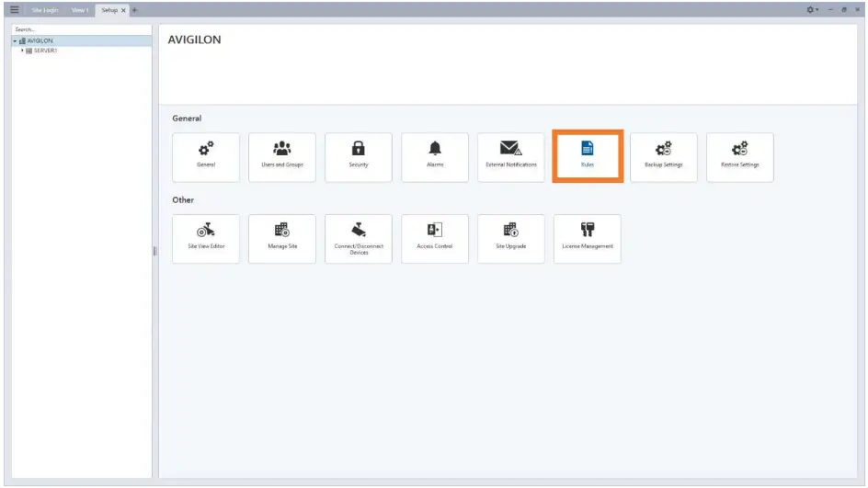Select SERVER1 in the site tree
This screenshot has height=488, width=868.
(45, 51)
